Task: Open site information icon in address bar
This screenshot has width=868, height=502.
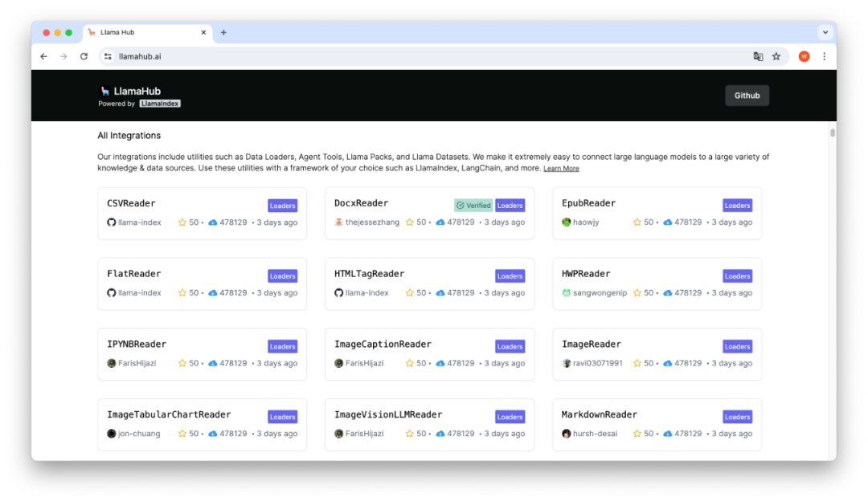Action: coord(108,56)
